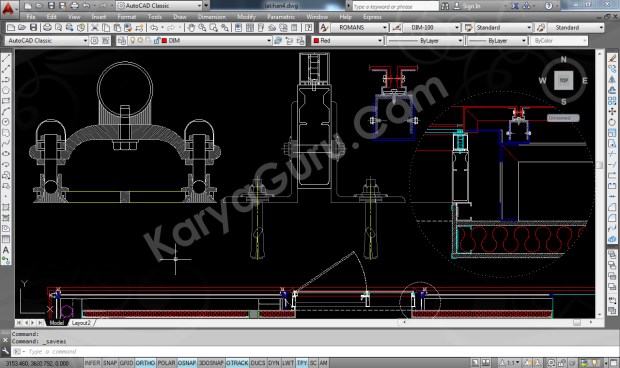620x368 pixels.
Task: Select the Hatch draw tool
Action: [x=6, y=207]
